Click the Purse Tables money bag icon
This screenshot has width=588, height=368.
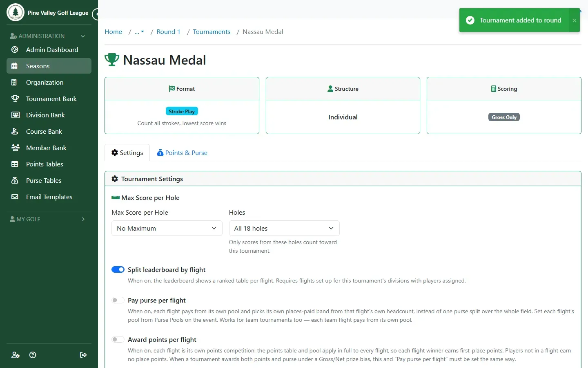(x=15, y=180)
